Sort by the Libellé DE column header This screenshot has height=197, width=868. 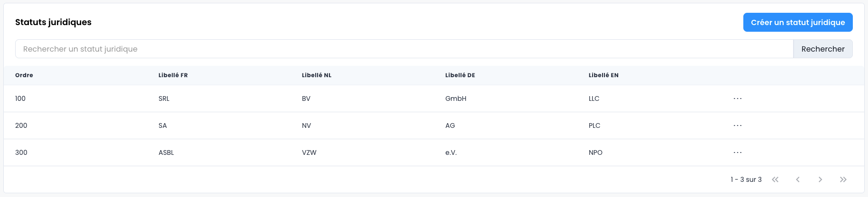[460, 75]
